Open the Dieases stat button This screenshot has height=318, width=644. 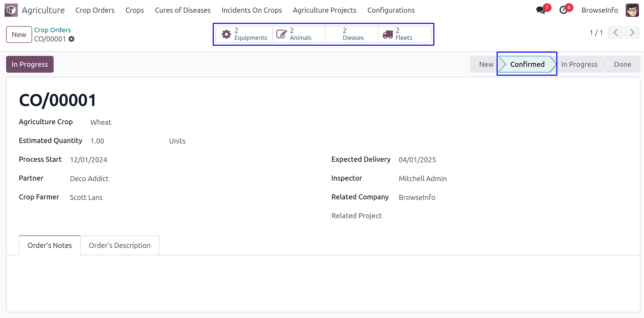(352, 34)
